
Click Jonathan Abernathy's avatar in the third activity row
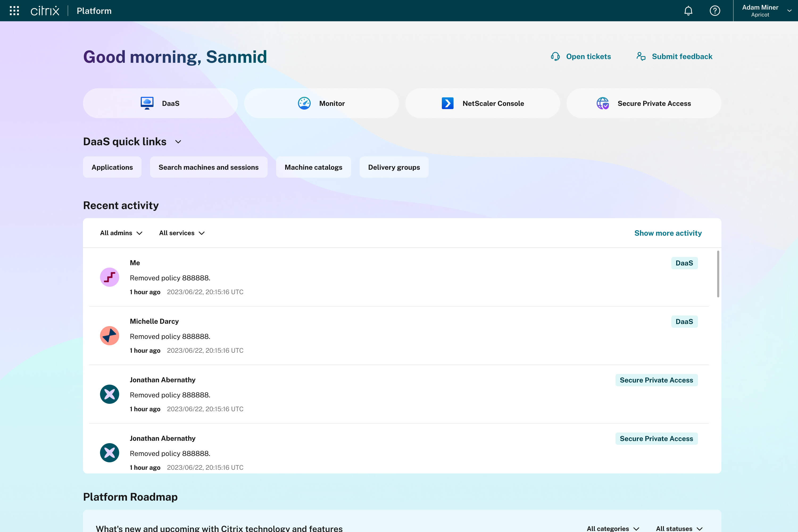[109, 394]
